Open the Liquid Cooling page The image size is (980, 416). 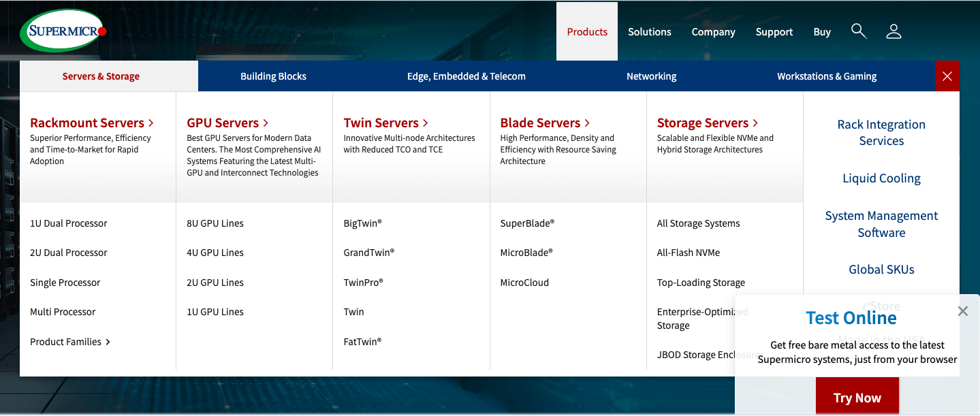tap(881, 178)
